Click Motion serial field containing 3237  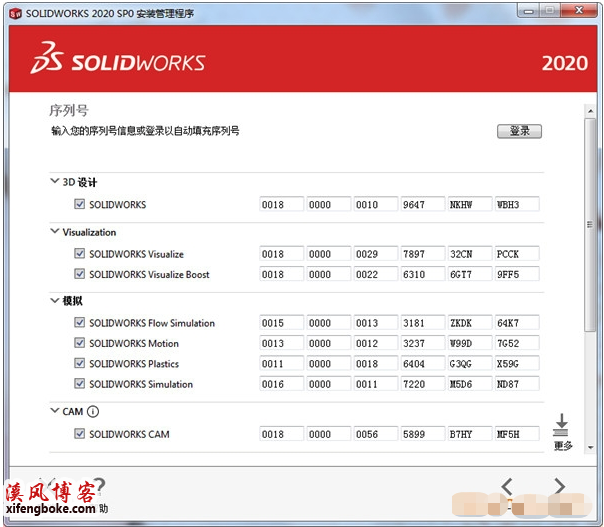[423, 343]
